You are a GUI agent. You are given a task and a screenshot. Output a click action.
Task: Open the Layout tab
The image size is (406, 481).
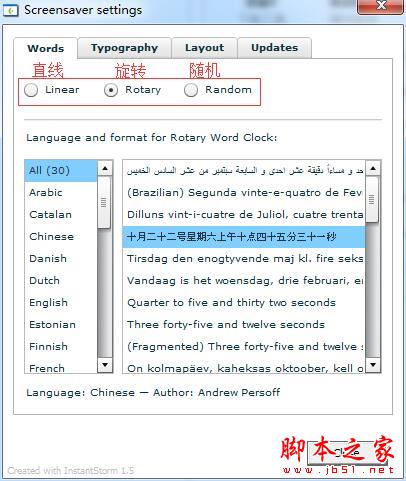pyautogui.click(x=204, y=48)
